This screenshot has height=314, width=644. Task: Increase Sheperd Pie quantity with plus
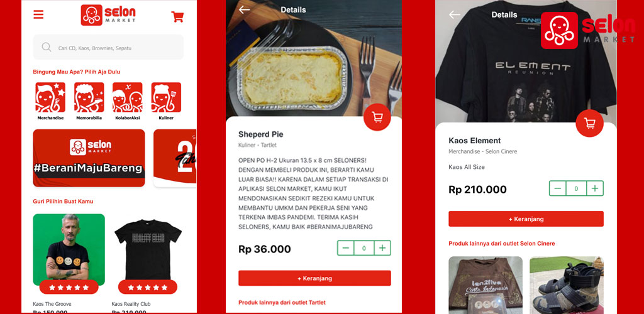[382, 248]
